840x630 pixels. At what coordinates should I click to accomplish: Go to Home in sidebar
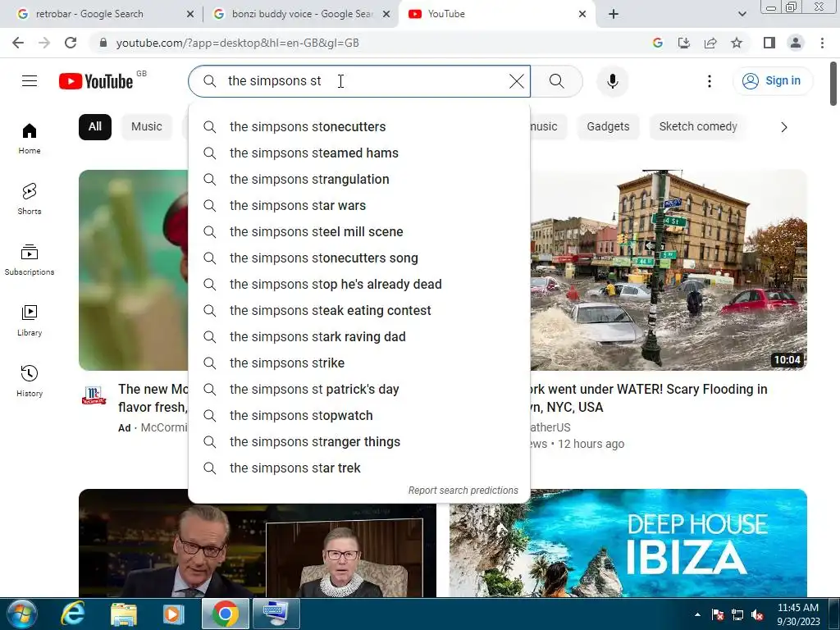coord(30,138)
